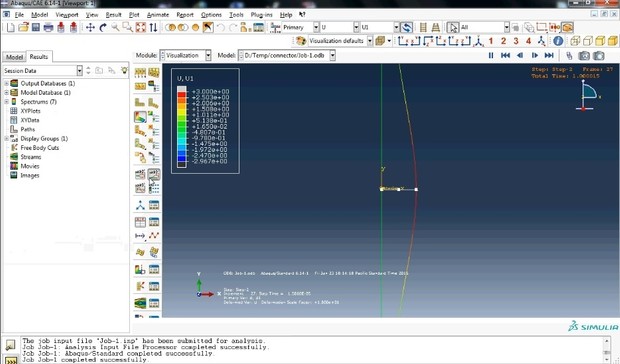This screenshot has width=620, height=364.
Task: Click the shaded render style cube
Action: click(x=612, y=41)
